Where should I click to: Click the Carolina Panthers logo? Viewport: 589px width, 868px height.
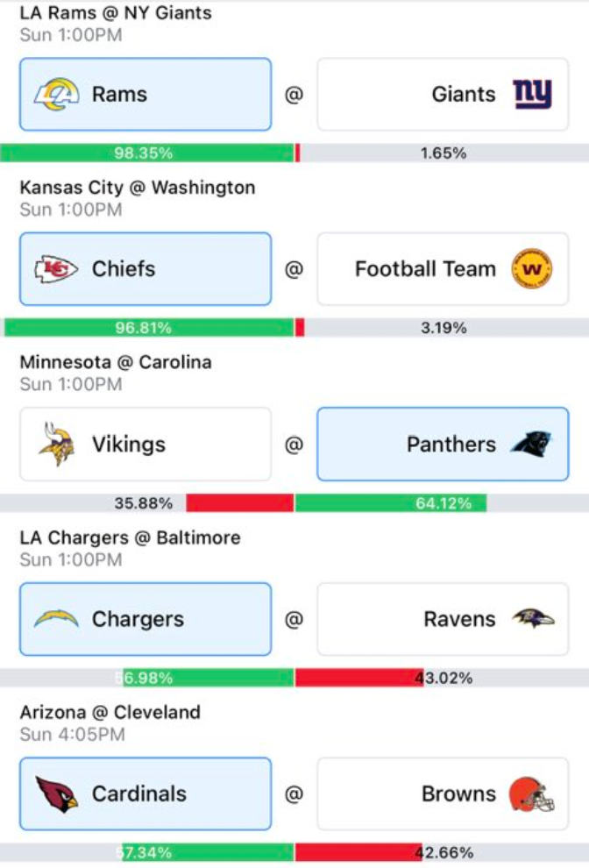point(531,444)
